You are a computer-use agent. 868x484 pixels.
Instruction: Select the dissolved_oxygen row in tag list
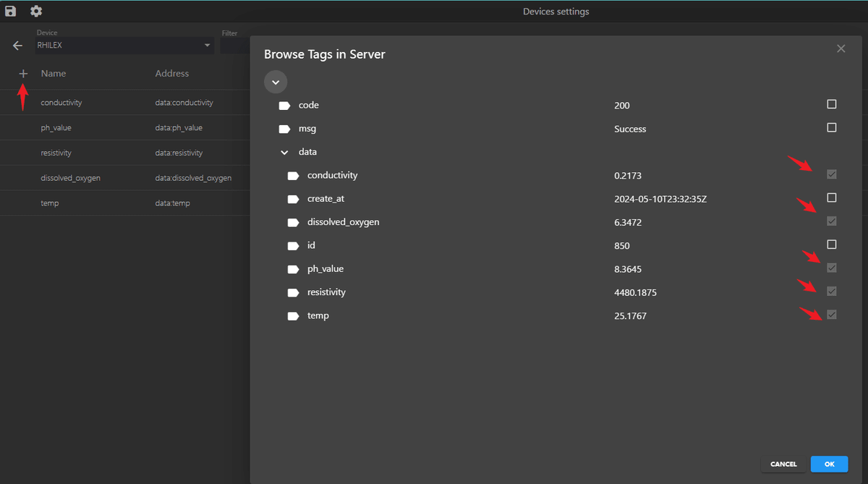tap(125, 178)
